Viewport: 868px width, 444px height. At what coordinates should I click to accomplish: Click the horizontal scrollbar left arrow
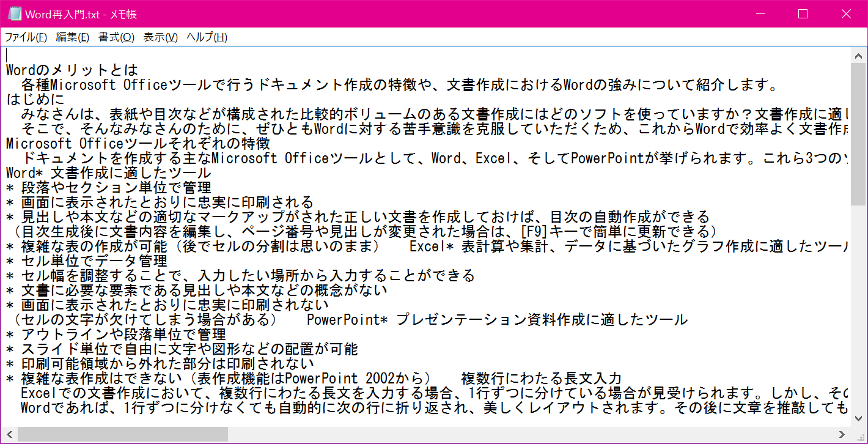coord(10,434)
